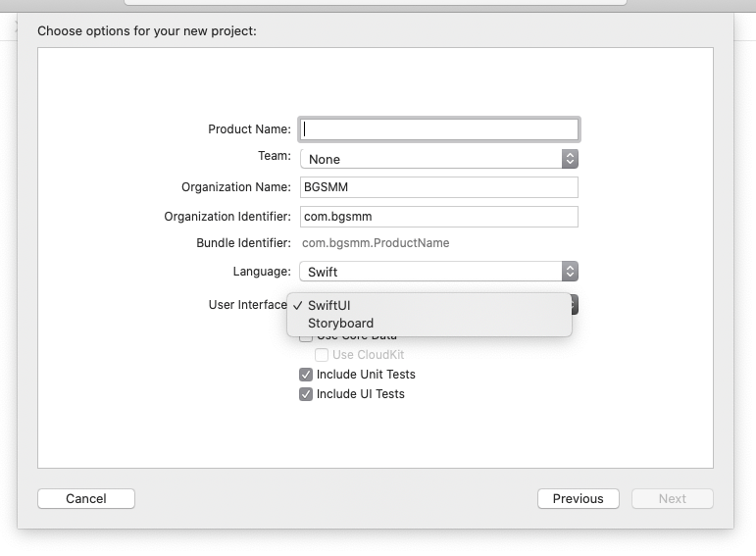756x556 pixels.
Task: Click the Bundle Identifier value com.bgsmm.ProductName
Action: click(x=376, y=243)
